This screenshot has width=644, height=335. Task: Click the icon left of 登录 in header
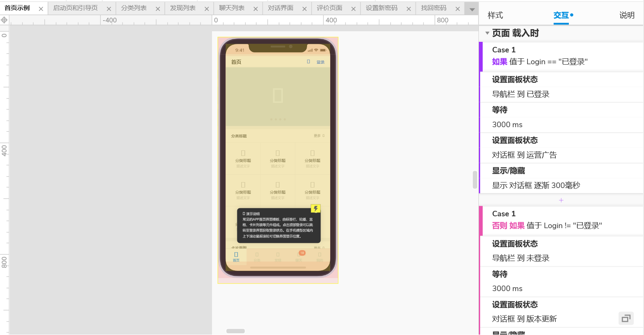click(x=308, y=62)
